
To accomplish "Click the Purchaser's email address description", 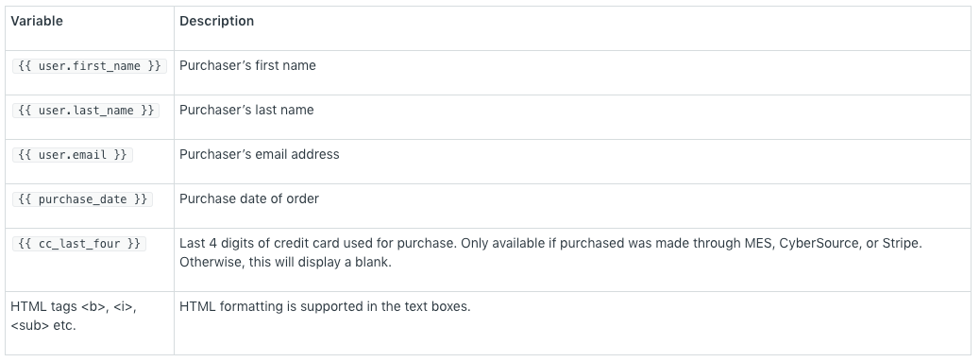I will [x=260, y=154].
